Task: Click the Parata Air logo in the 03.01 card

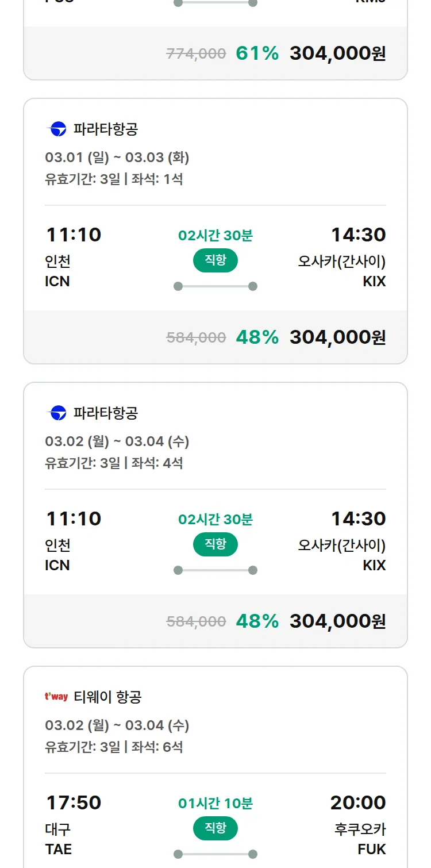Action: [x=58, y=129]
